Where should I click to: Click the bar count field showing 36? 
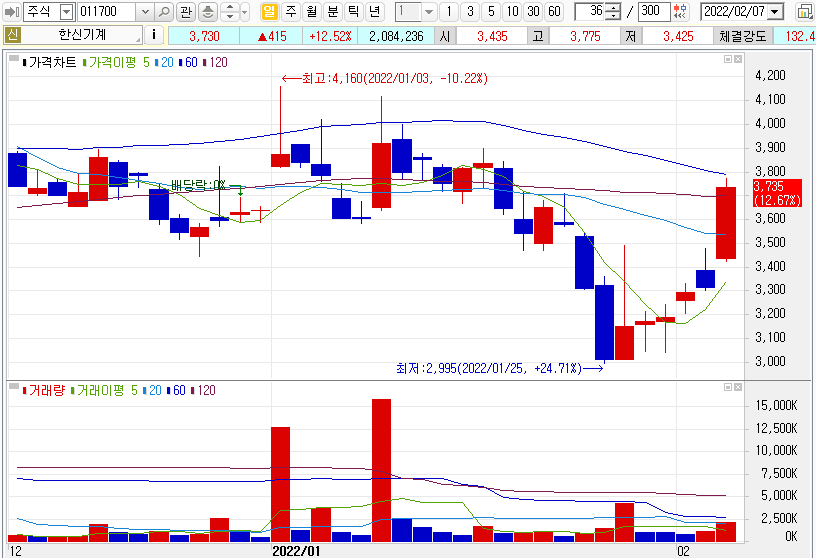pyautogui.click(x=591, y=11)
